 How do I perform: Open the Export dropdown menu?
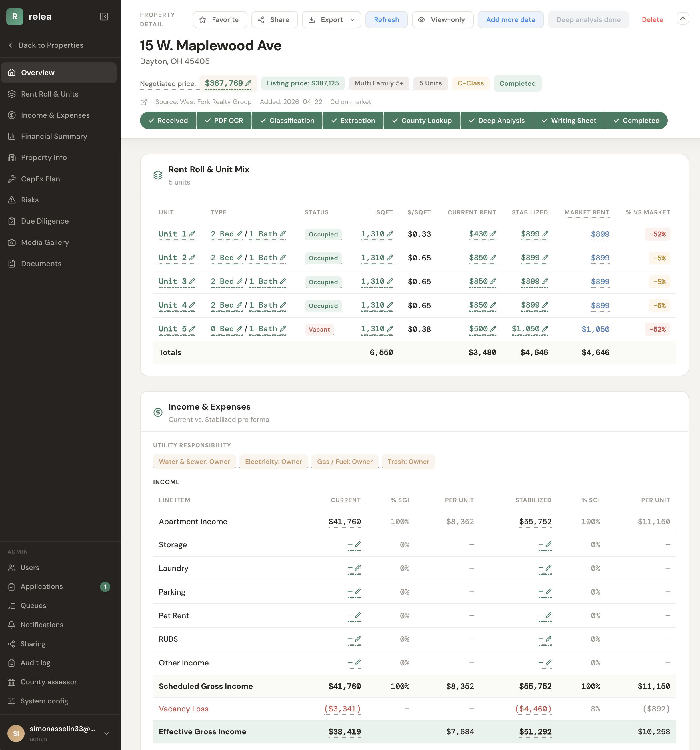click(331, 20)
